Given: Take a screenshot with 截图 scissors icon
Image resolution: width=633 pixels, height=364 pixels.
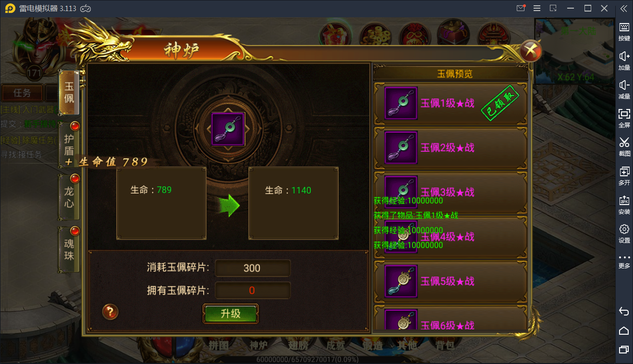Looking at the screenshot, I should tap(624, 147).
